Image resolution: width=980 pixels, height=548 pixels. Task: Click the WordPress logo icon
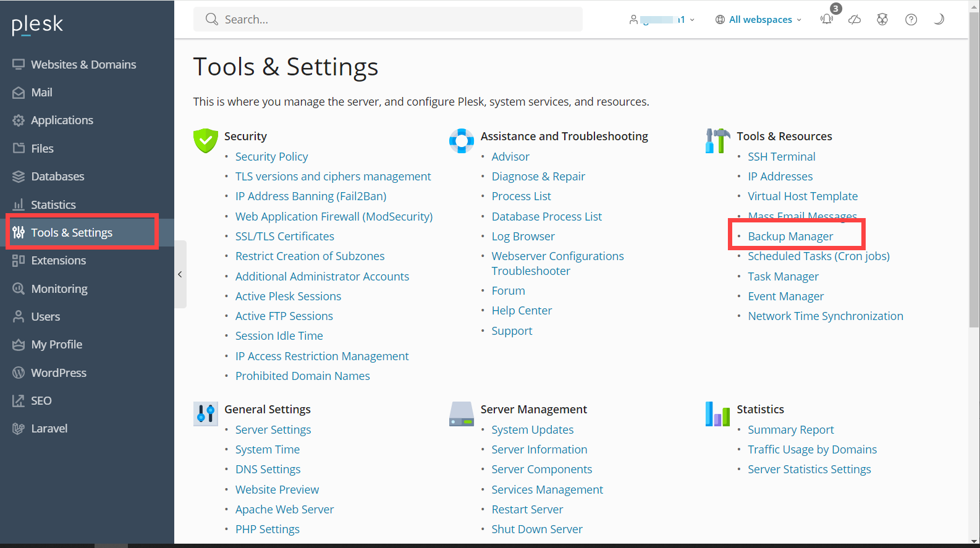[19, 373]
